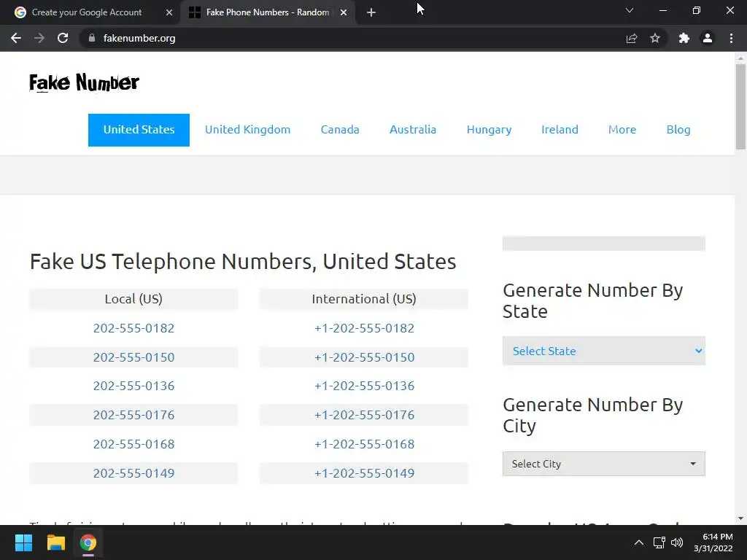The width and height of the screenshot is (747, 560).
Task: Click local number 202-555-0176
Action: [134, 415]
